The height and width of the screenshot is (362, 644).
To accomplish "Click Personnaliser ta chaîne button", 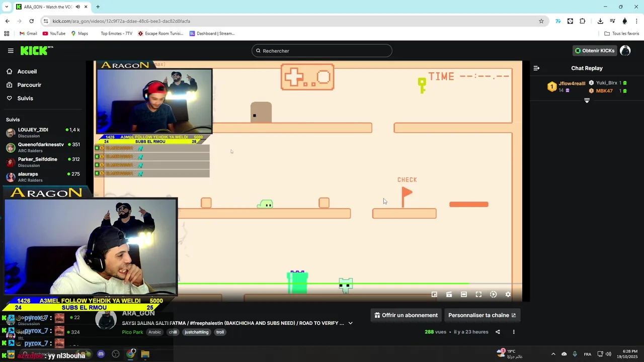I will click(x=482, y=315).
